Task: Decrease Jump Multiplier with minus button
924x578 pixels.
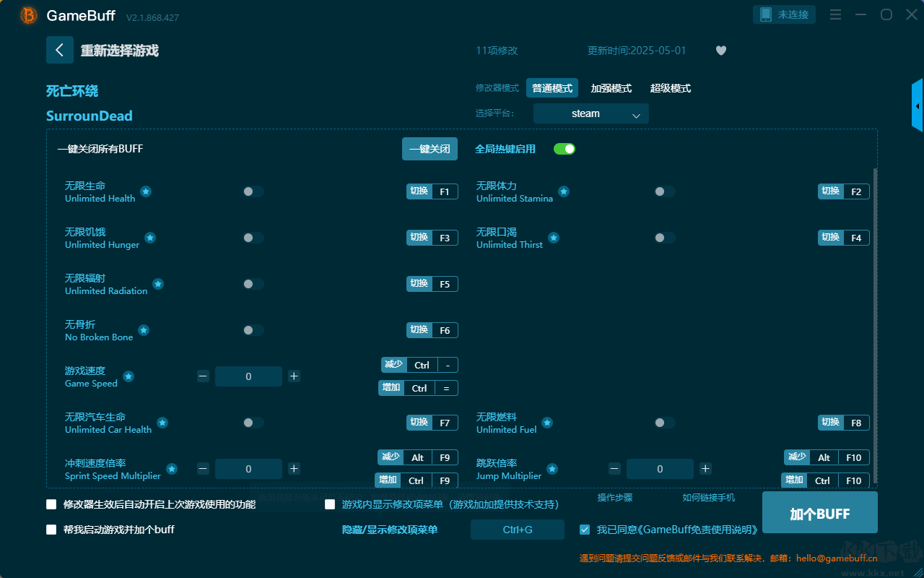Action: pyautogui.click(x=614, y=469)
